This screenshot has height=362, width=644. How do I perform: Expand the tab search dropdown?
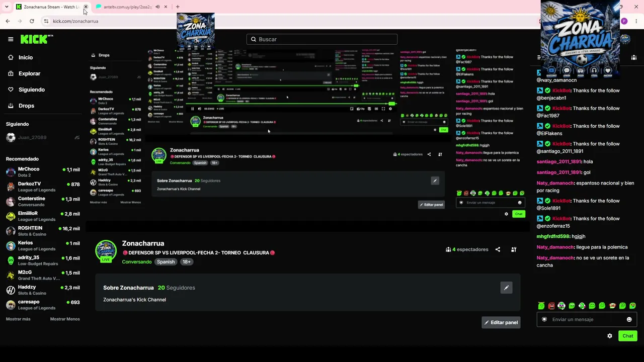(x=7, y=7)
